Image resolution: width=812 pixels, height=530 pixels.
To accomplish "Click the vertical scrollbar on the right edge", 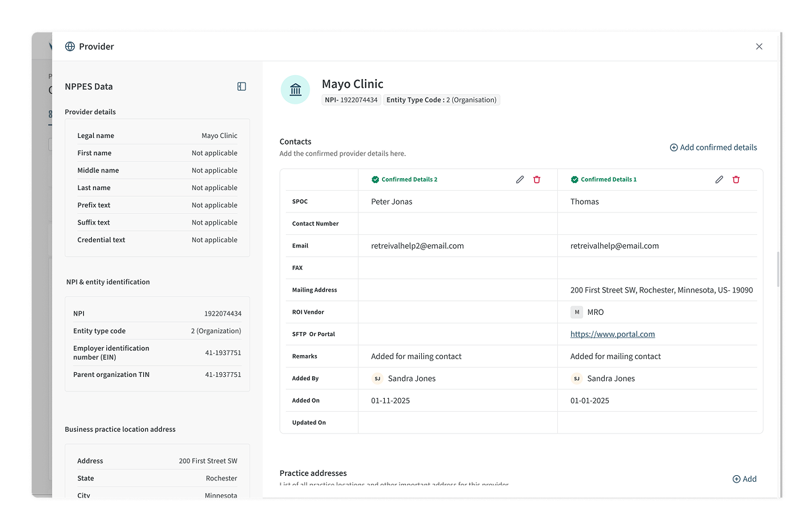I will 778,269.
